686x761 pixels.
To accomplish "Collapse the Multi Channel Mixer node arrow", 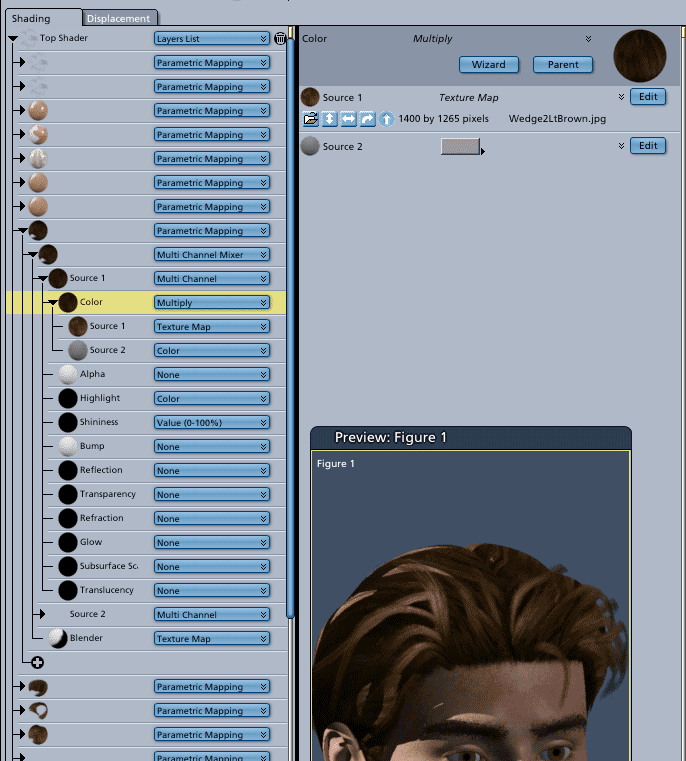I will tap(33, 254).
